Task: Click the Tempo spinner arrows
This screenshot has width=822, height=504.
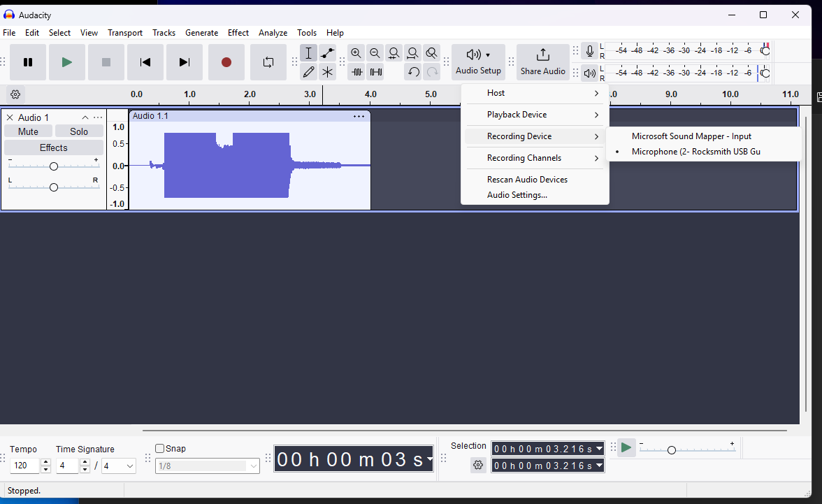Action: tap(45, 466)
